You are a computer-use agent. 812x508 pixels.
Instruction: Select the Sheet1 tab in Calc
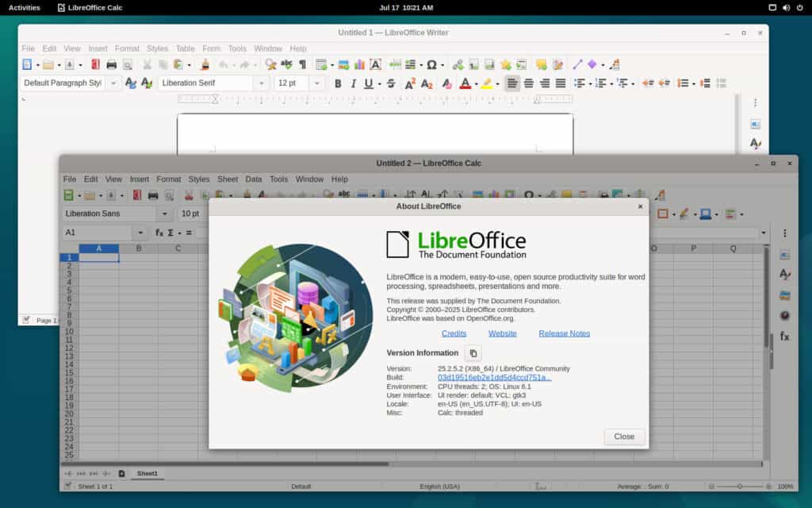(147, 473)
